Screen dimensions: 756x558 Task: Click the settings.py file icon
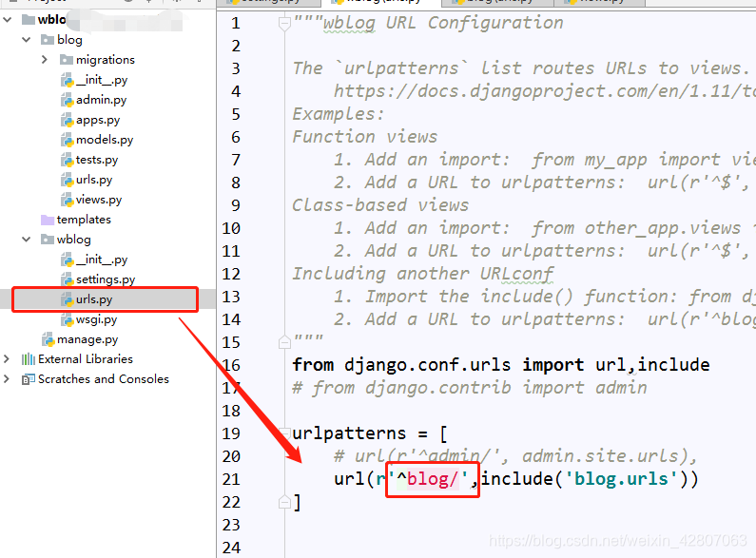click(x=67, y=279)
